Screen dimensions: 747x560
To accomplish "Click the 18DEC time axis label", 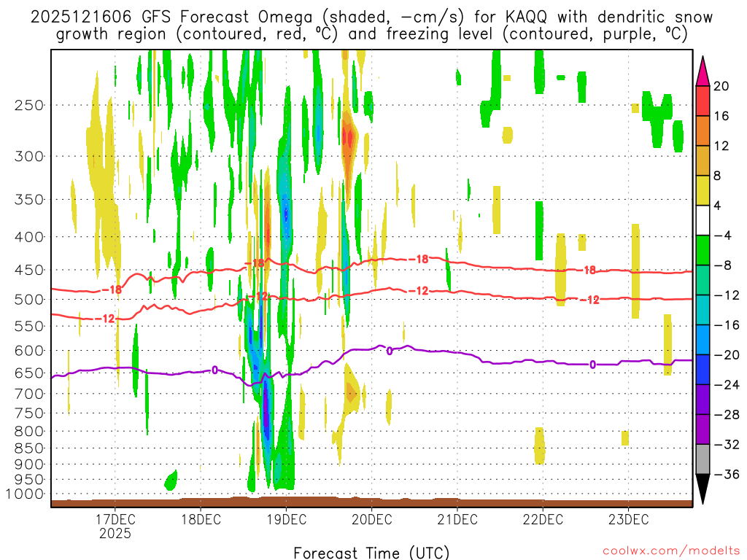I will [x=201, y=519].
